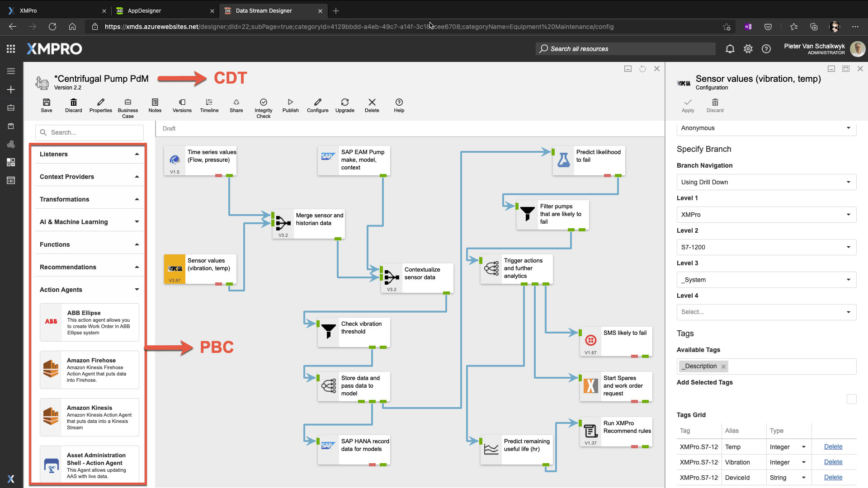Image resolution: width=868 pixels, height=488 pixels.
Task: Check the box under Add Selected Tags
Action: [x=852, y=399]
